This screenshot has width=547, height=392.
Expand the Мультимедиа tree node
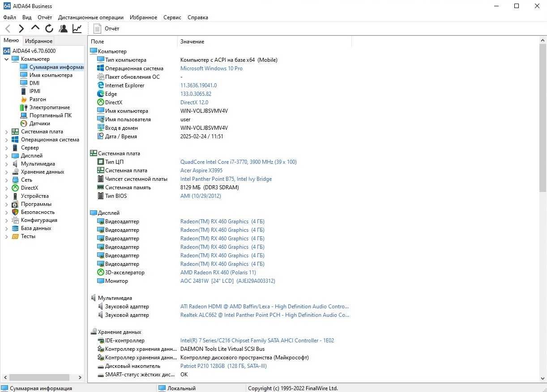pyautogui.click(x=6, y=164)
